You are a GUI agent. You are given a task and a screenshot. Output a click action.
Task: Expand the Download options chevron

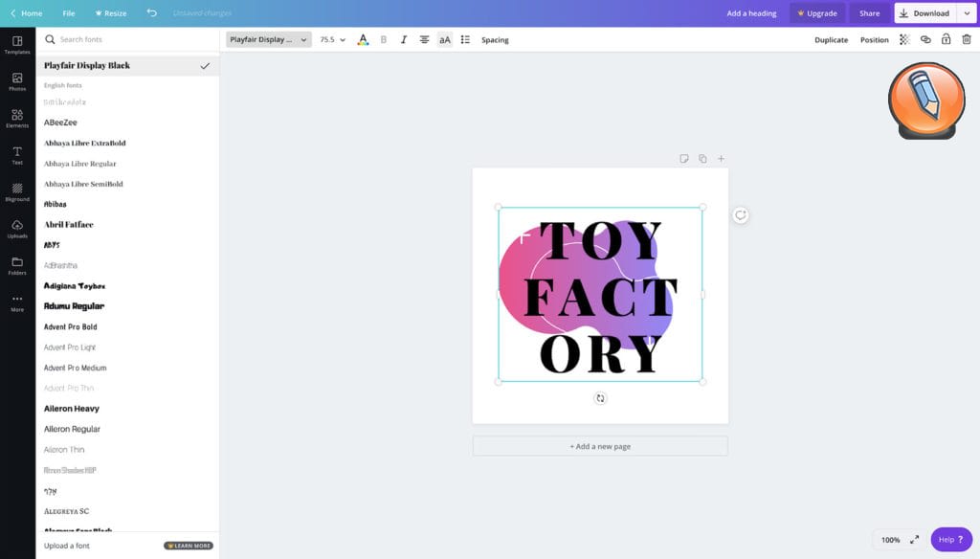tap(967, 13)
